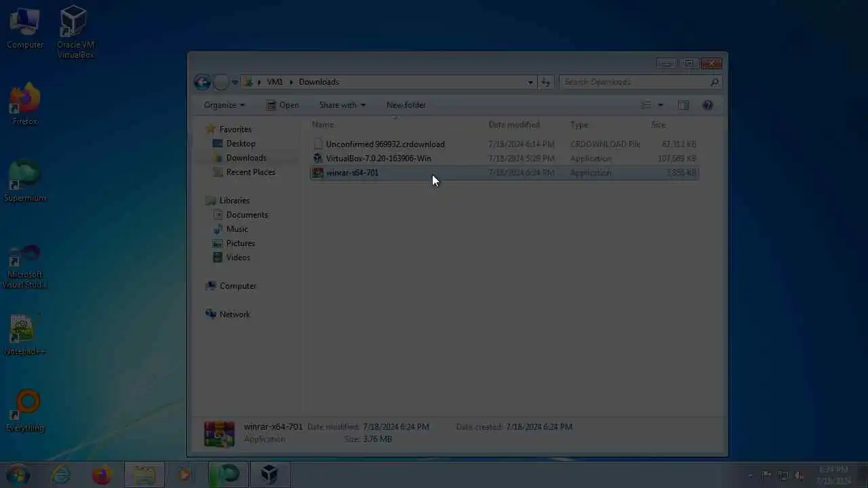Go to Desktop in Favorites

[241, 144]
